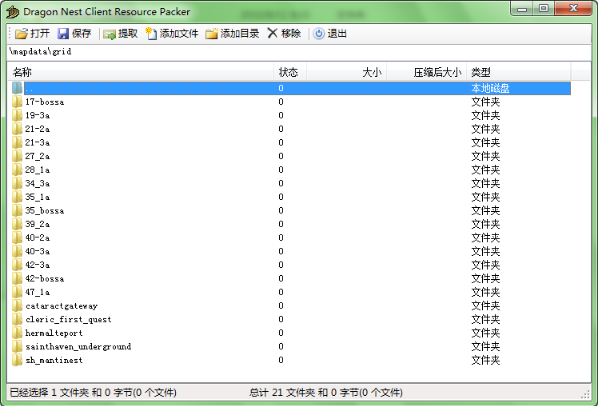This screenshot has width=600, height=406.
Task: Click the folder icon of 35_1a
Action: (17, 197)
